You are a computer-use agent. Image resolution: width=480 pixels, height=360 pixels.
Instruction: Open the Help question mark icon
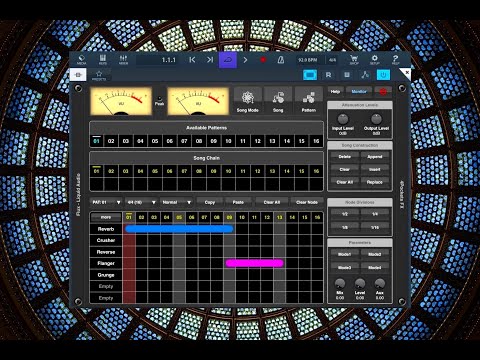[395, 60]
